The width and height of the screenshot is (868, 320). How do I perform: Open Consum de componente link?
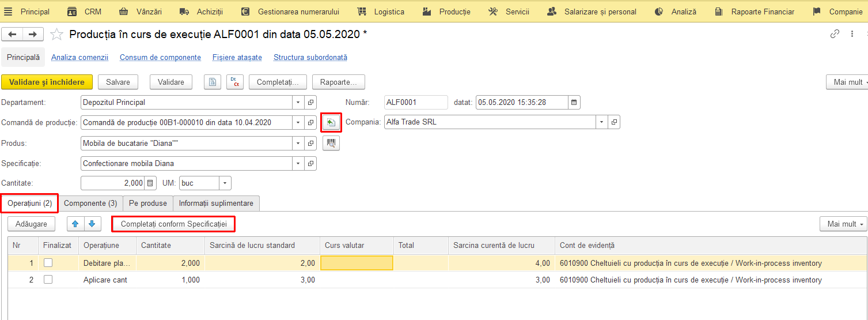(x=160, y=58)
